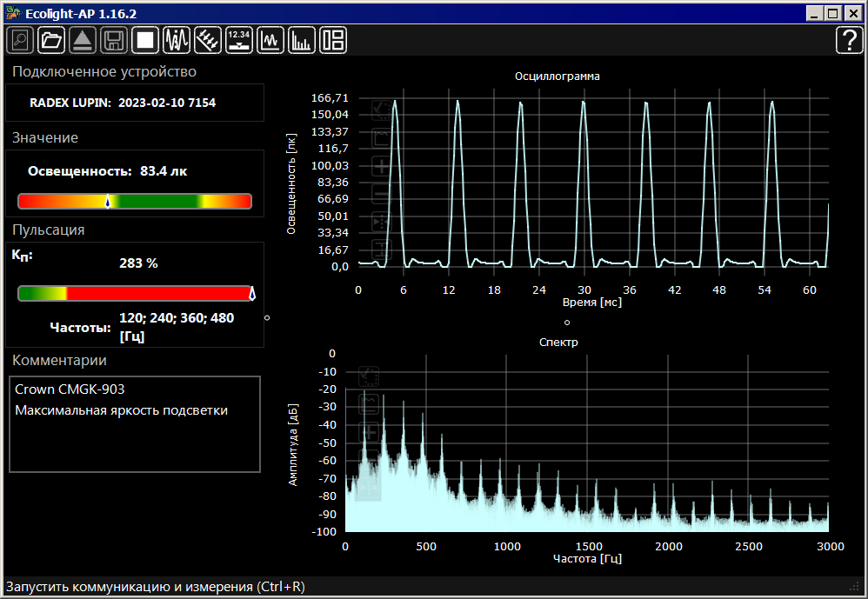
Task: Click the pulsation coefficient color gauge
Action: [135, 293]
